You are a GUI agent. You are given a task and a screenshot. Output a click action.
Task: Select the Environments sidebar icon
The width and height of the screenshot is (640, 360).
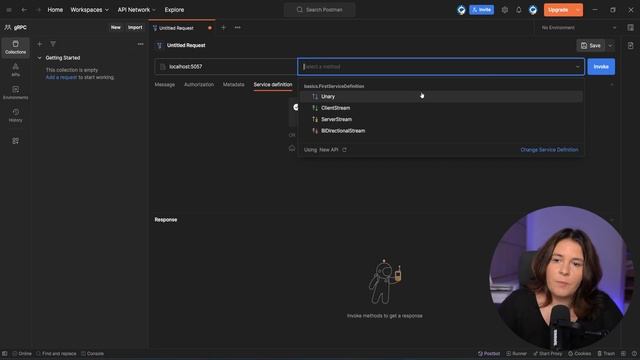point(16,93)
